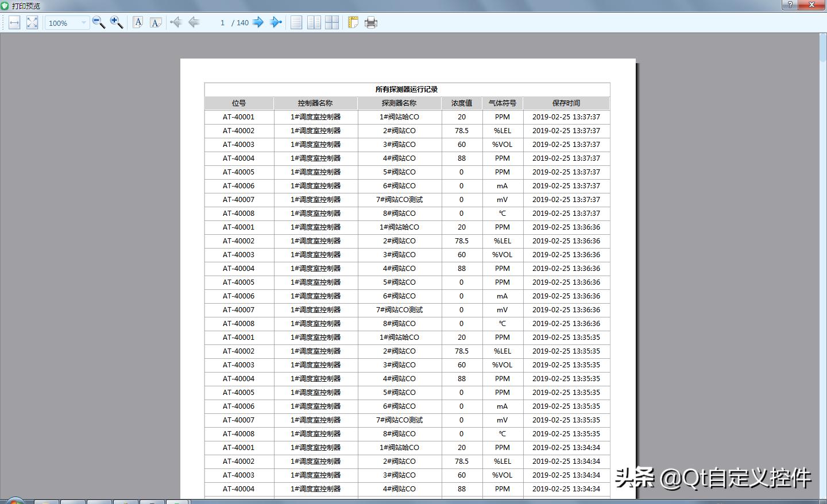The width and height of the screenshot is (827, 504).
Task: Switch to single page view
Action: (296, 22)
